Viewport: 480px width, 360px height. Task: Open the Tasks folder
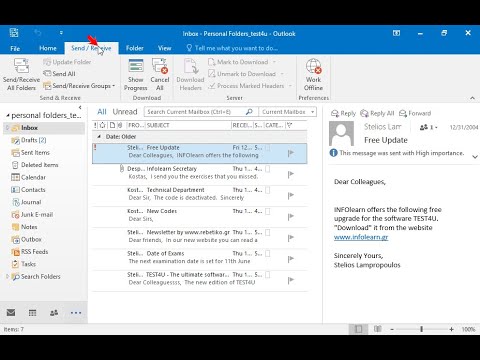(x=24, y=264)
